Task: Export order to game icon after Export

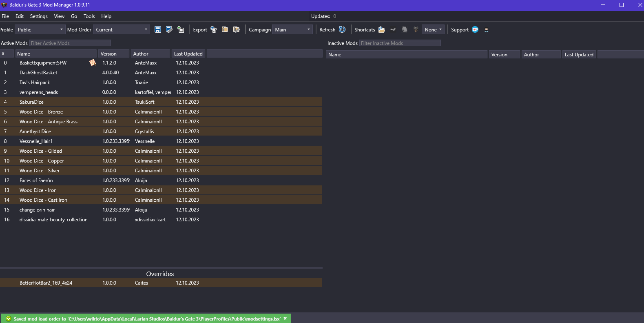Action: pyautogui.click(x=214, y=29)
